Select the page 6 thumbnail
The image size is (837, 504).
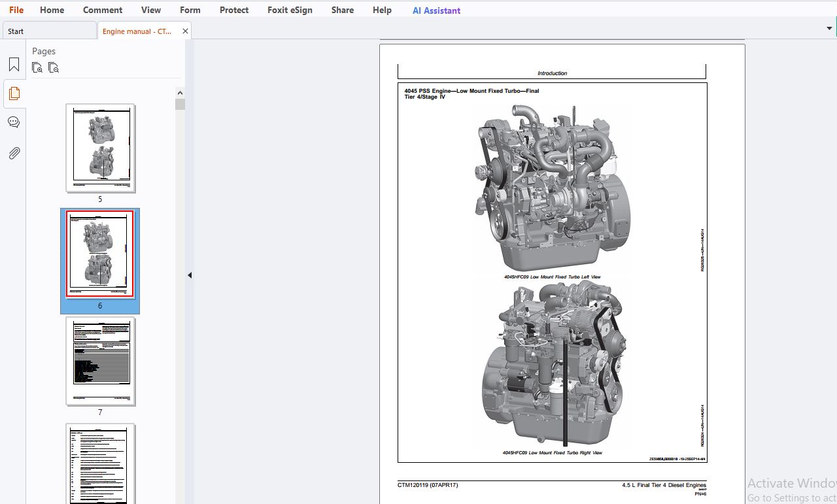coord(100,254)
